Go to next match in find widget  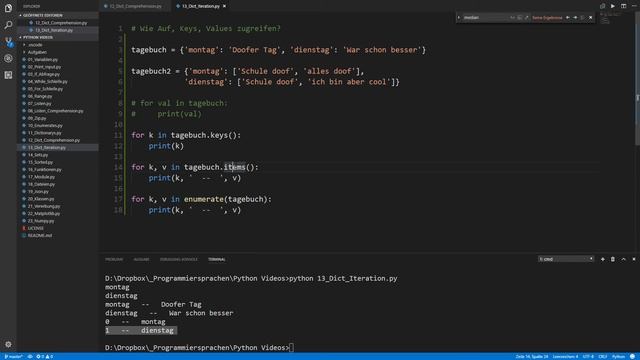(x=575, y=18)
